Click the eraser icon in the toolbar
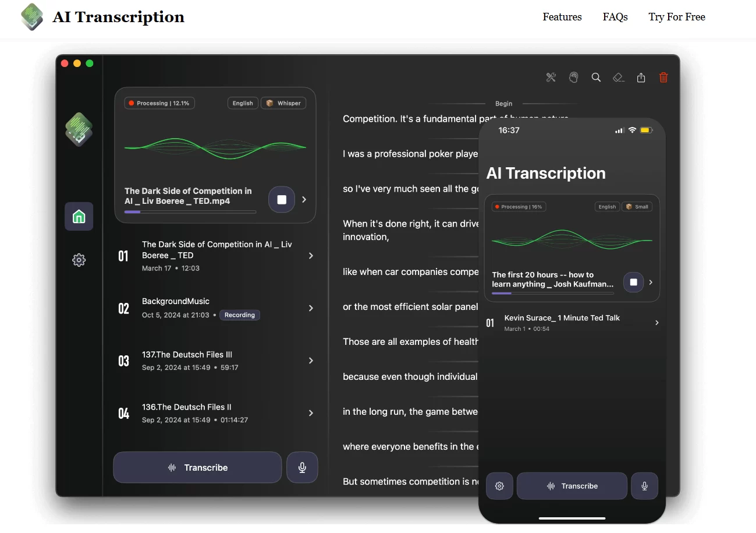 618,77
